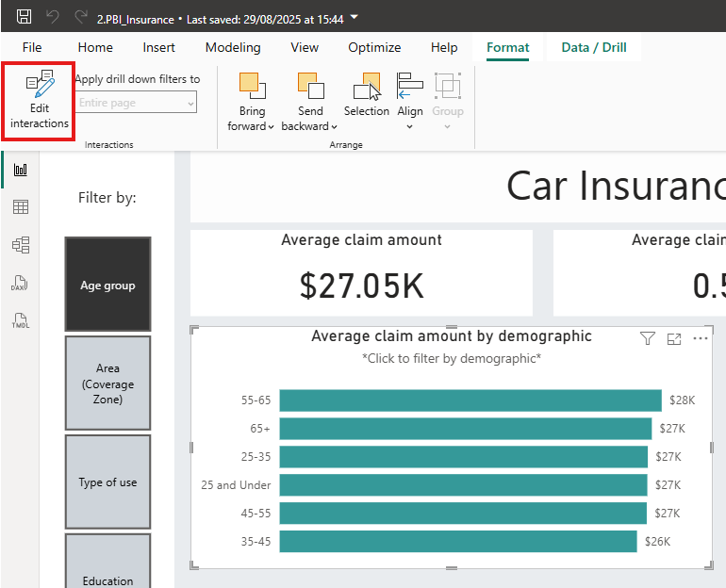Click the 55-65 bar in chart

pyautogui.click(x=470, y=400)
